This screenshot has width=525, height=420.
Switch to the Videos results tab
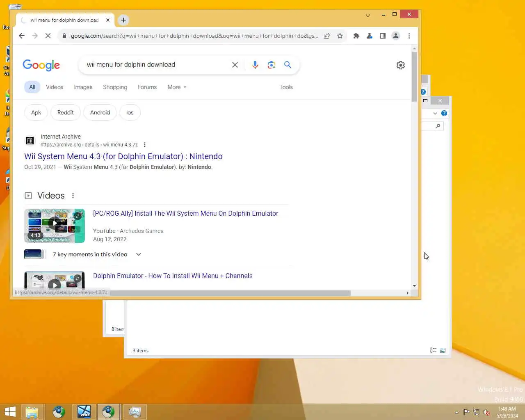(x=55, y=87)
